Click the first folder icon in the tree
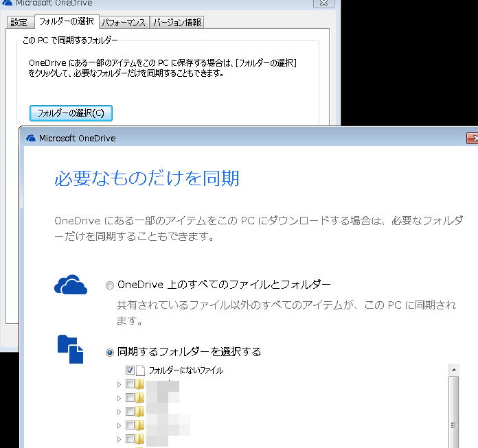478x448 pixels. point(140,384)
